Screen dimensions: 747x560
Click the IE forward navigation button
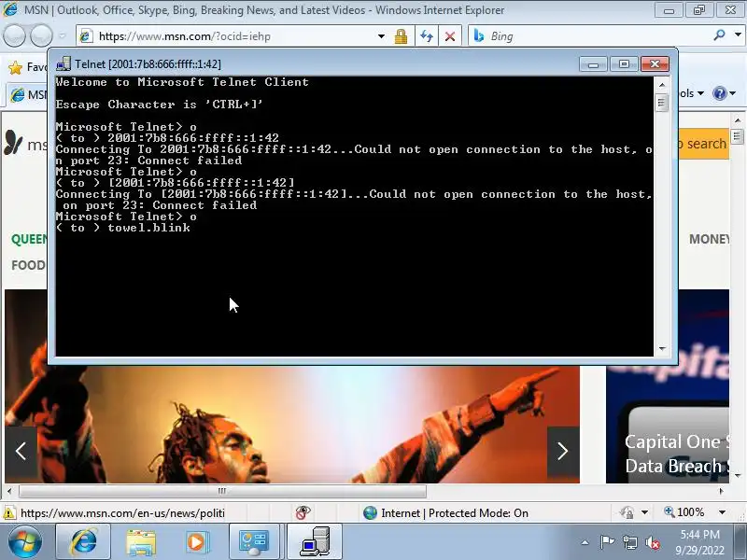41,35
